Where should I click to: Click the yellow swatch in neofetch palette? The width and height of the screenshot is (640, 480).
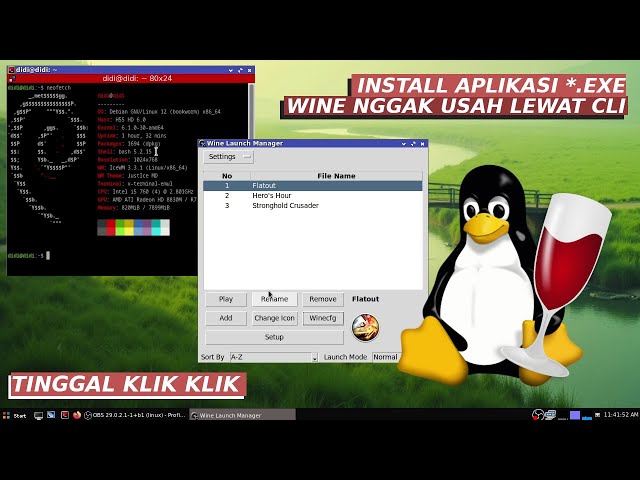pos(129,227)
